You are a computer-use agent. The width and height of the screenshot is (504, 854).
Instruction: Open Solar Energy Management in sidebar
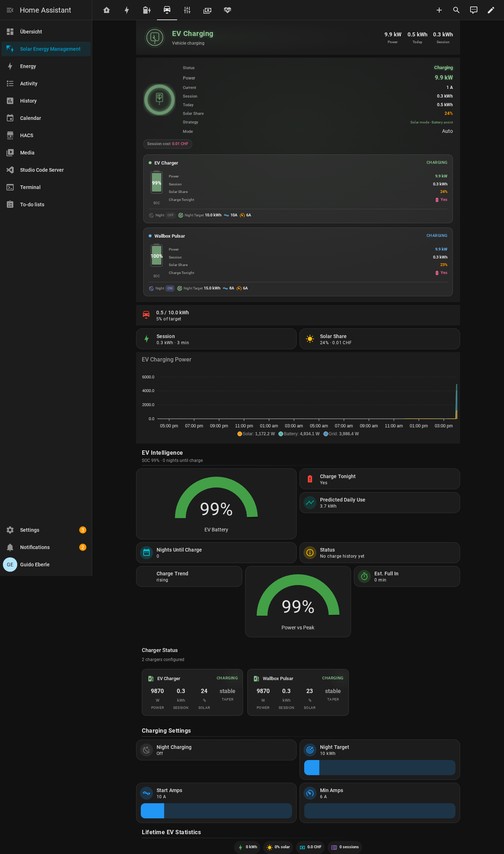coord(46,49)
